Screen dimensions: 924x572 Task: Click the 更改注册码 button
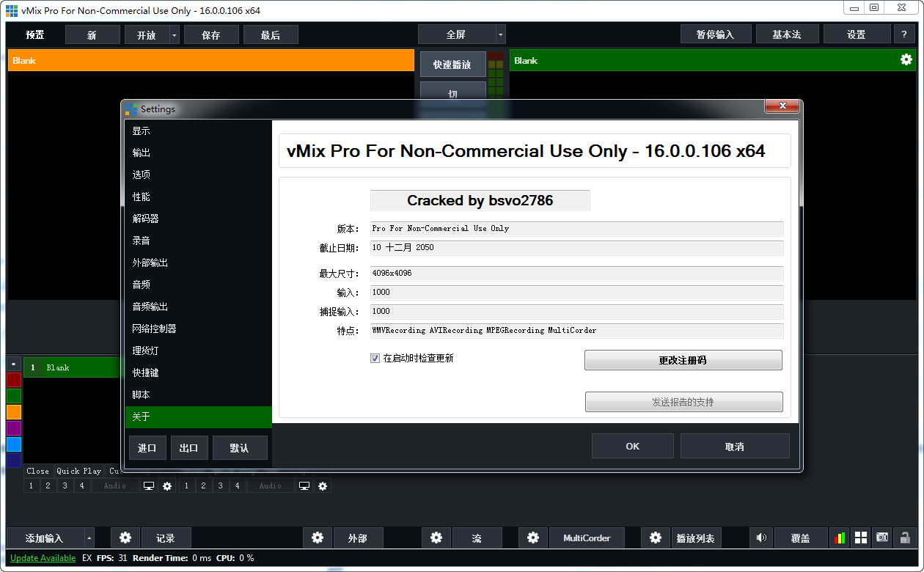[683, 360]
